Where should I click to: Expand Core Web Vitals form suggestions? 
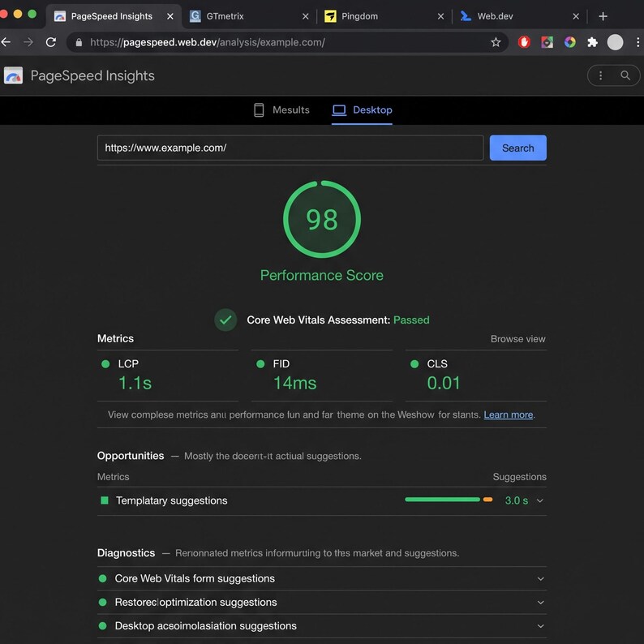click(322, 578)
